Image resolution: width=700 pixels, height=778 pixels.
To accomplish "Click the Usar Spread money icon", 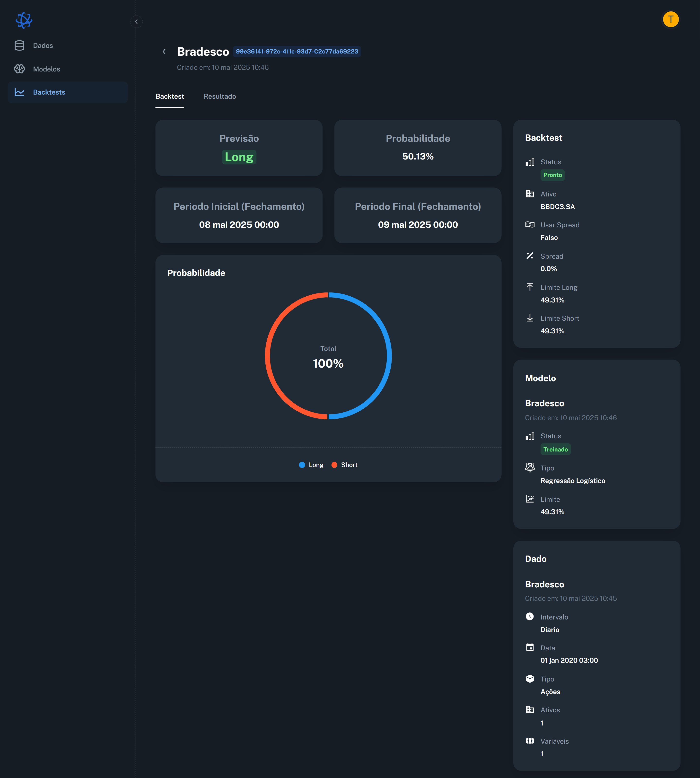I will pos(530,224).
